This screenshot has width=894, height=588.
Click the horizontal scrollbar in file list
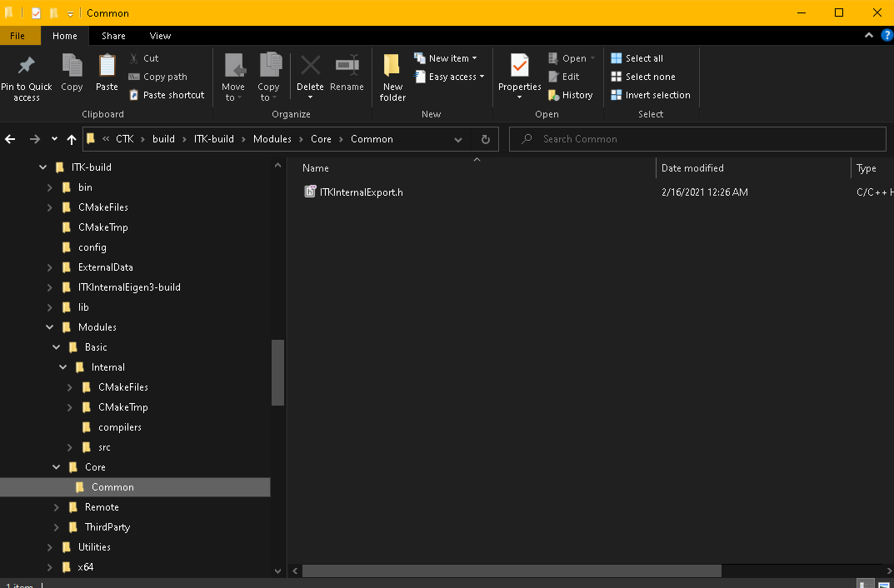point(512,571)
